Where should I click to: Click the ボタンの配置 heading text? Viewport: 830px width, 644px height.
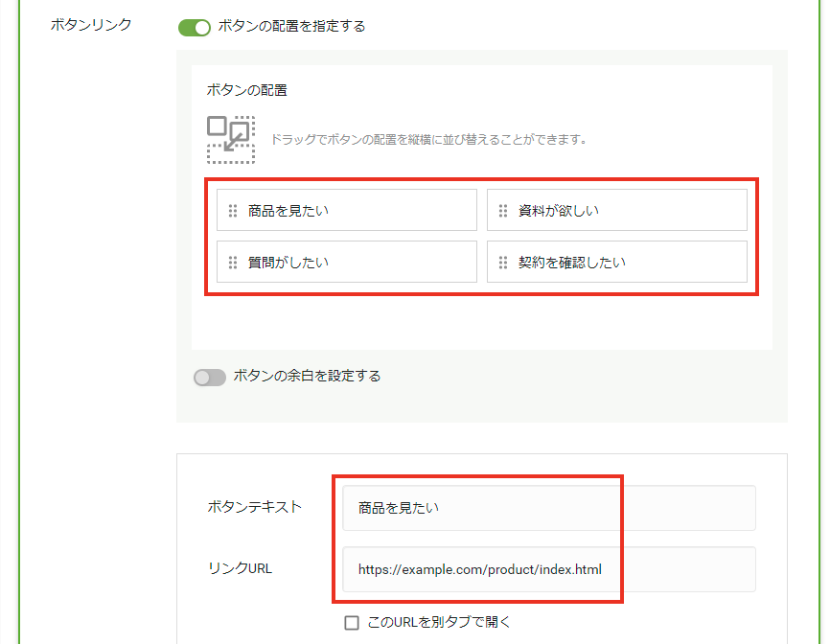[246, 90]
